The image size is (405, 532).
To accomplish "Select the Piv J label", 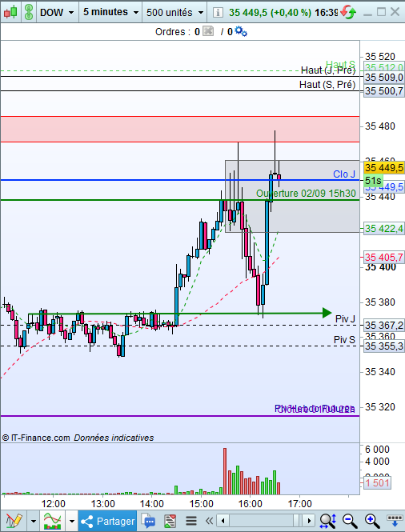I will tap(345, 319).
